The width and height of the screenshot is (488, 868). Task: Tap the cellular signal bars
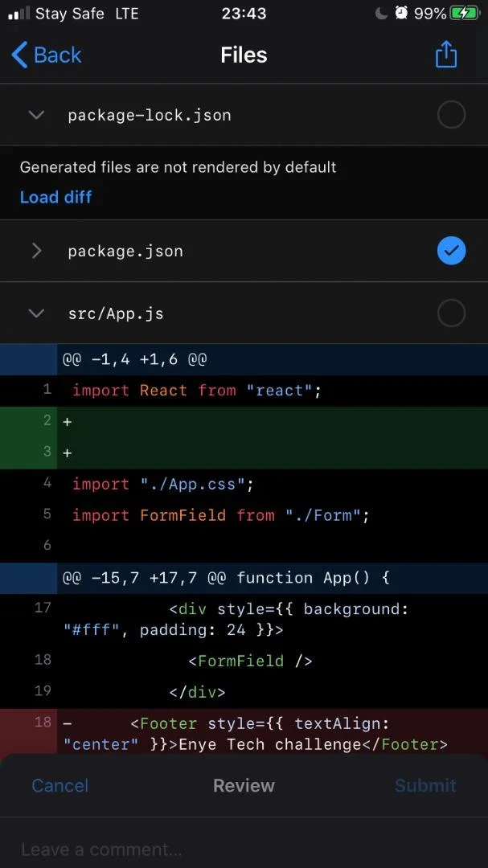tap(18, 14)
